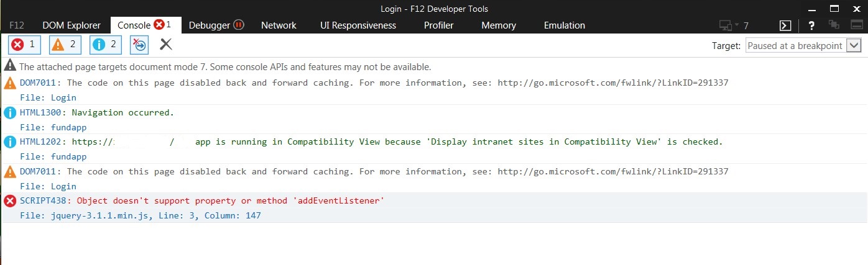Viewport: 868px width, 265px height.
Task: Toggle the errors filter button
Action: 25,45
